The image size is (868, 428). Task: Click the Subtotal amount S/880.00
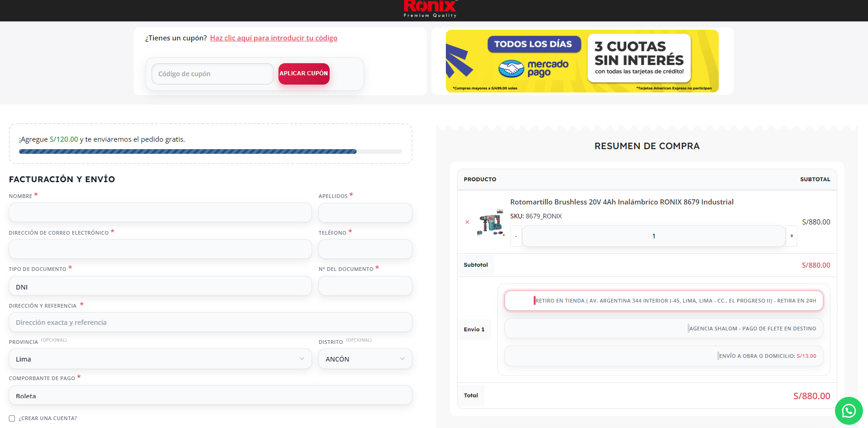click(816, 265)
